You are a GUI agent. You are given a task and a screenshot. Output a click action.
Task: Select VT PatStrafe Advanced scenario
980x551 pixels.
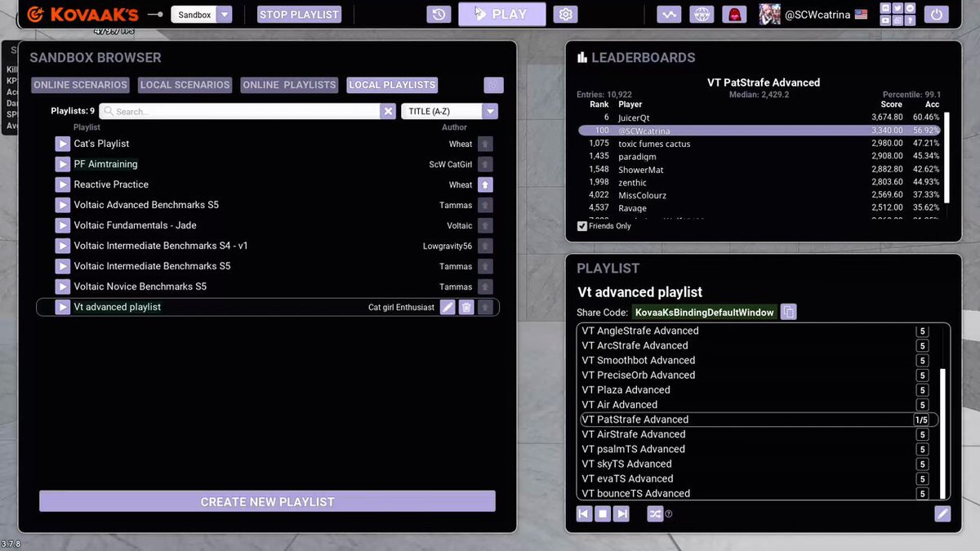click(x=759, y=420)
